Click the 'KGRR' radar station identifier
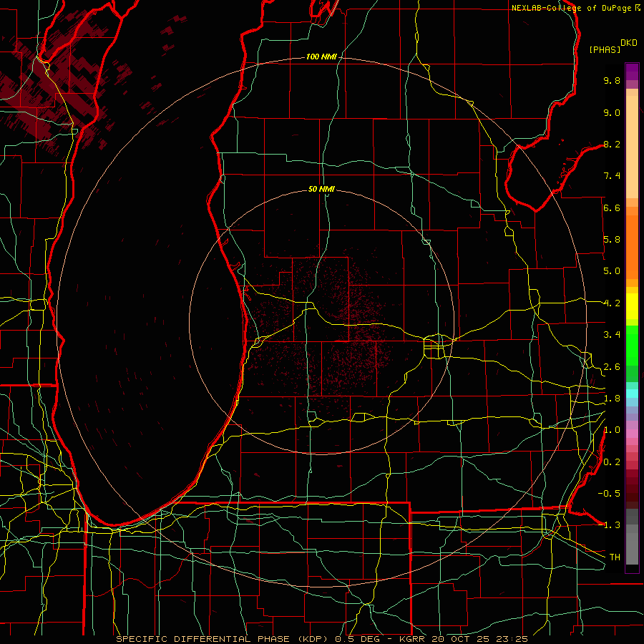The width and height of the screenshot is (644, 644). point(414,639)
